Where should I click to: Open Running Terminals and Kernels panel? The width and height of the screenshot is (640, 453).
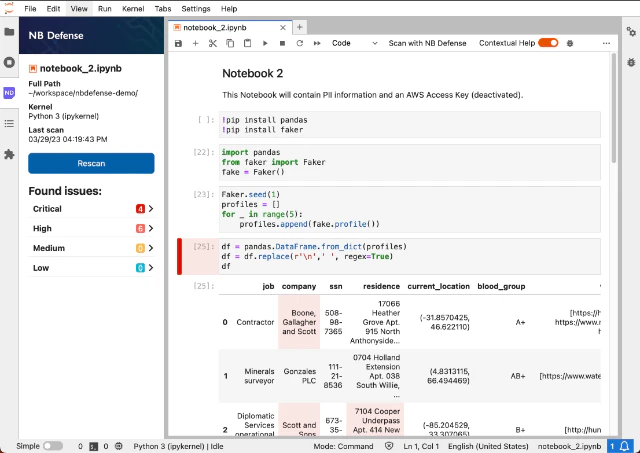(x=9, y=62)
